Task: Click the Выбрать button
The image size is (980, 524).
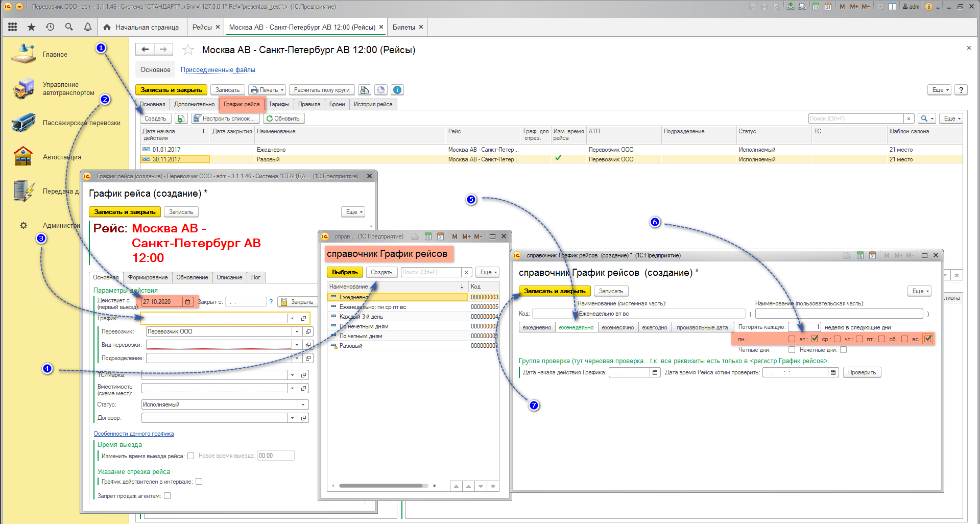Action: point(345,272)
